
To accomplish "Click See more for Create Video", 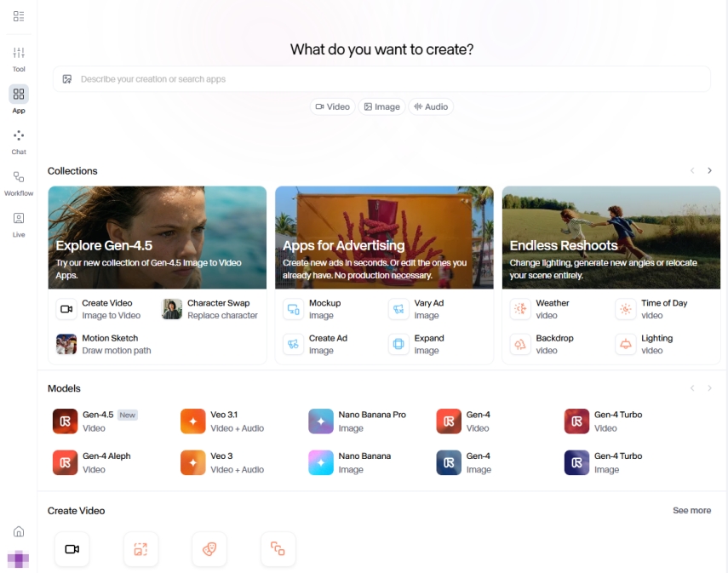I will (691, 510).
